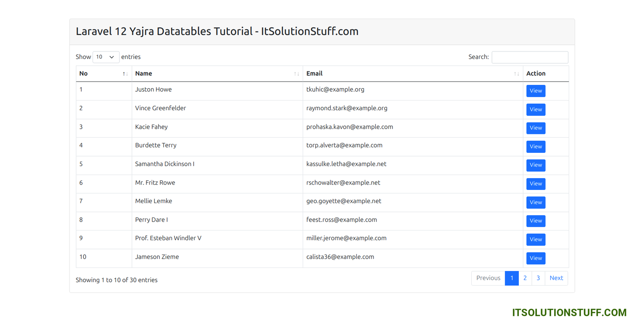
Task: Select email torp.alverta@example.com
Action: [344, 146]
